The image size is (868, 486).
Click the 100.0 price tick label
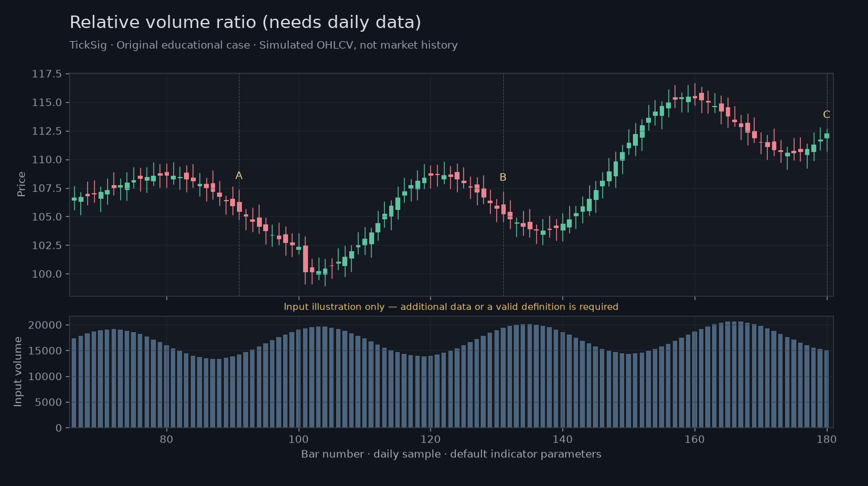pos(47,274)
